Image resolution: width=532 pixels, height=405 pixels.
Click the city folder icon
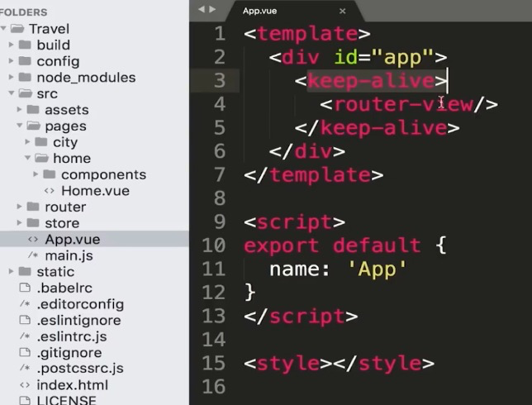coord(41,141)
